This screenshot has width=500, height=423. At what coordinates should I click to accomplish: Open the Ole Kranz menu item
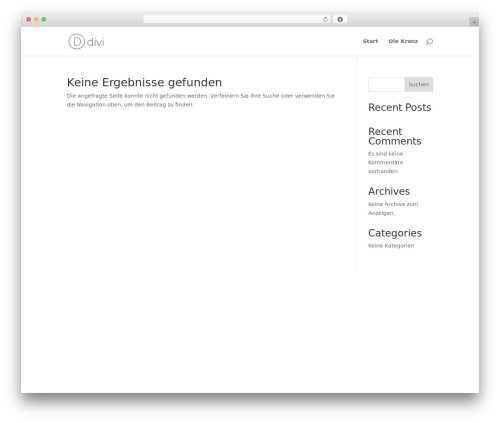click(403, 41)
